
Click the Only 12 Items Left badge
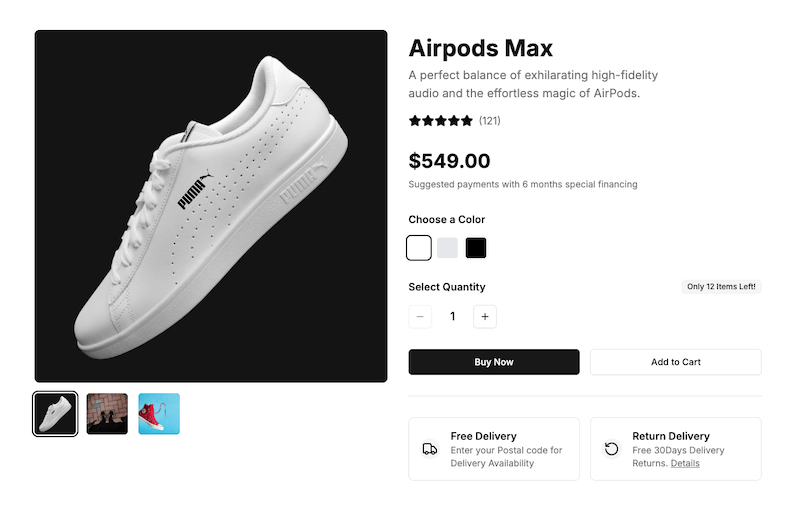point(721,287)
